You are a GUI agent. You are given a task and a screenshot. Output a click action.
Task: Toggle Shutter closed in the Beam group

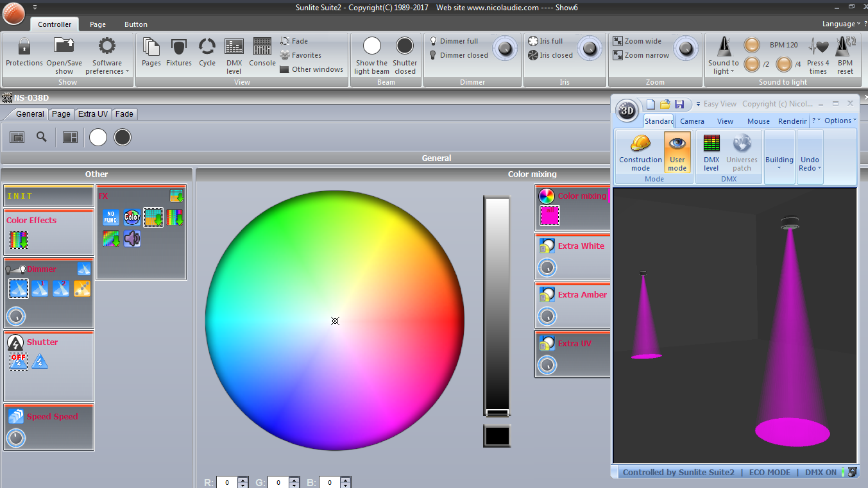click(405, 55)
